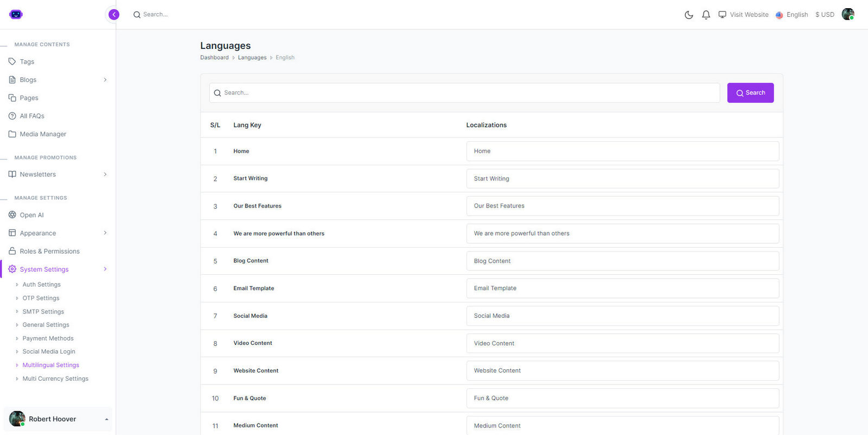Click the Visit Website link text
The height and width of the screenshot is (435, 868).
749,15
